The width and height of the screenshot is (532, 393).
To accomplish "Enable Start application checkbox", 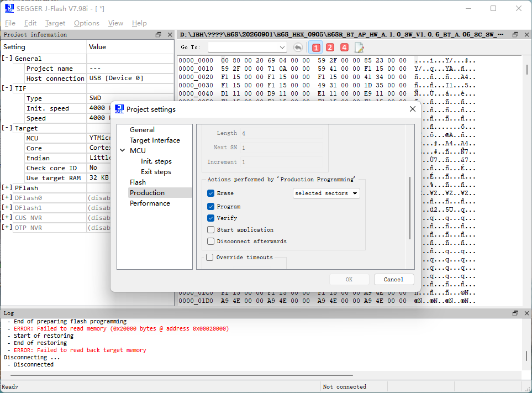I will click(x=210, y=230).
